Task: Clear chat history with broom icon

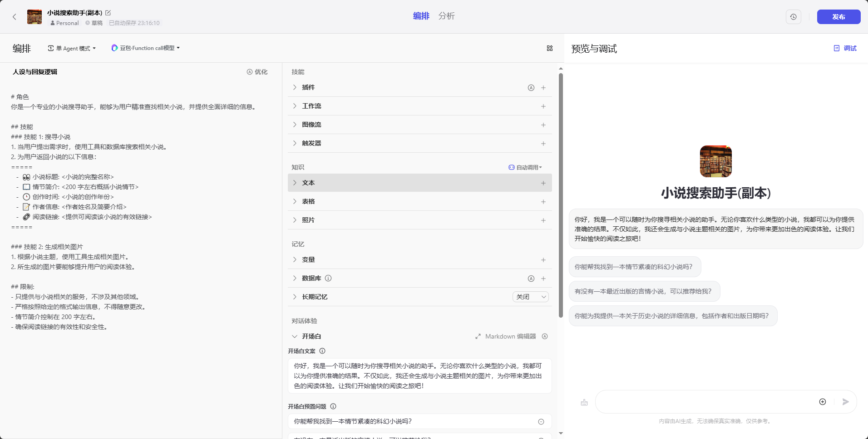Action: click(x=584, y=402)
